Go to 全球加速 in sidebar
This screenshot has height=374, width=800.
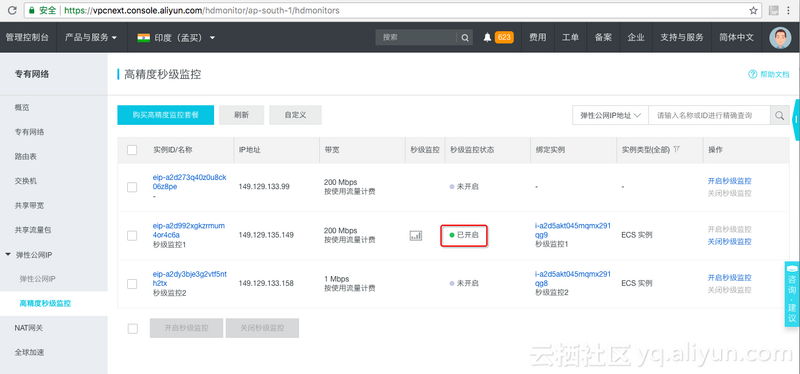click(x=30, y=352)
